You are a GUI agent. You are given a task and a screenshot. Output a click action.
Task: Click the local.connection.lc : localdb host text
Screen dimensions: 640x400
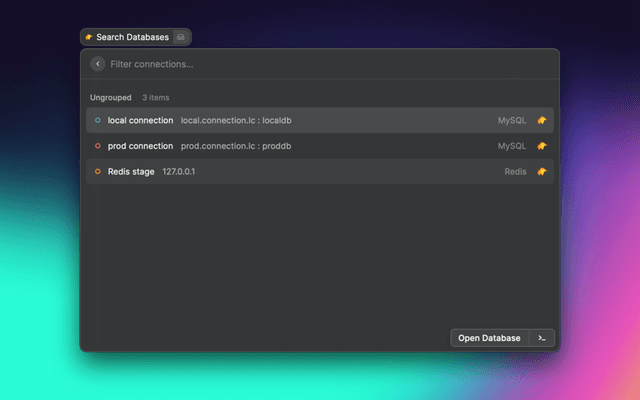click(x=236, y=120)
